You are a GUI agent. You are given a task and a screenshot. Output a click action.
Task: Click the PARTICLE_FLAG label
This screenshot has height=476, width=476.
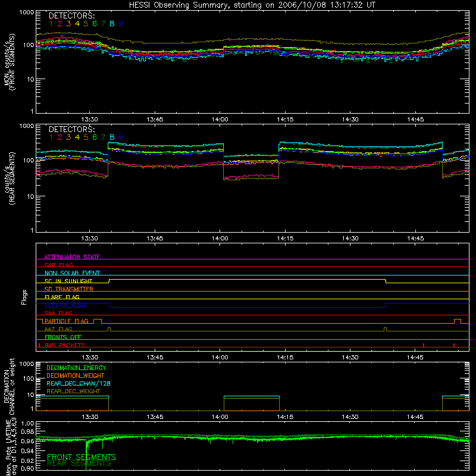(x=67, y=321)
